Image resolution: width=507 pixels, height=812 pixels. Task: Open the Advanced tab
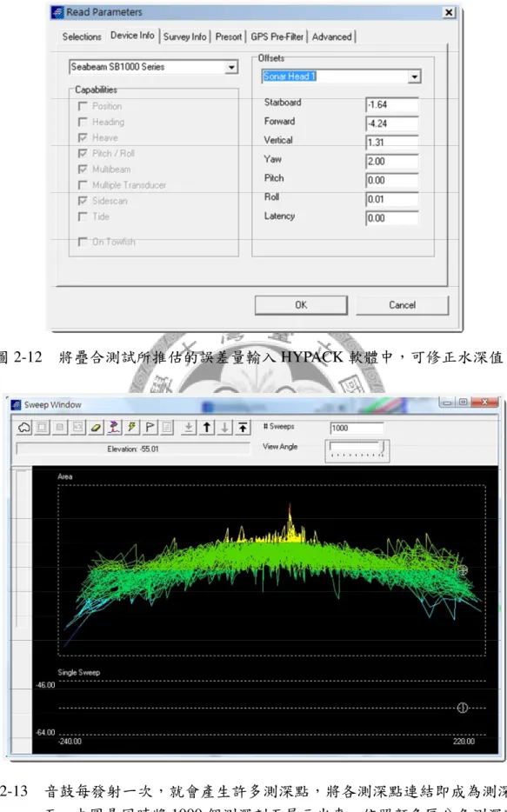click(332, 37)
